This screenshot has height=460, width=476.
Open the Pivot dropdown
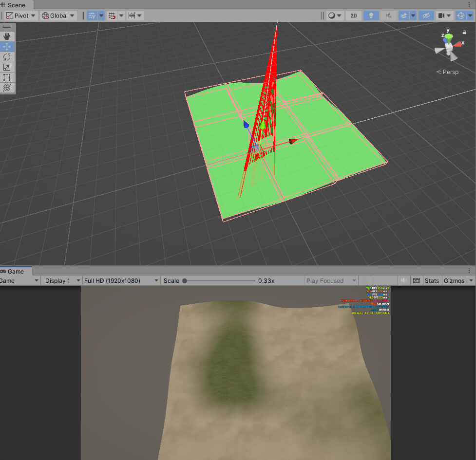click(20, 15)
